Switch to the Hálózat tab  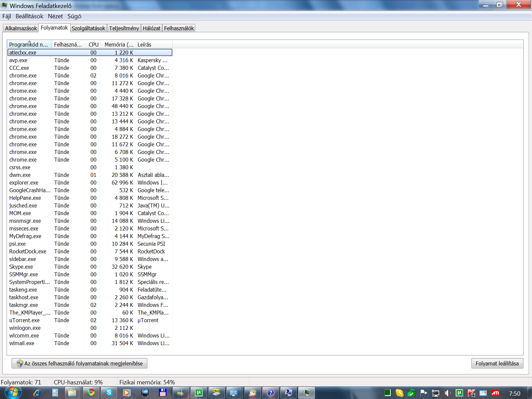pyautogui.click(x=152, y=28)
